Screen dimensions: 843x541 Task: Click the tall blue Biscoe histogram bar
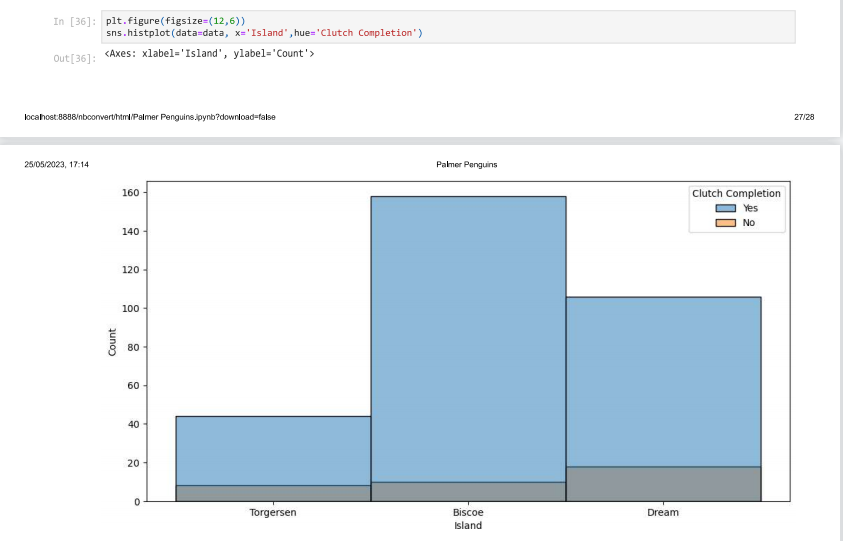[468, 339]
